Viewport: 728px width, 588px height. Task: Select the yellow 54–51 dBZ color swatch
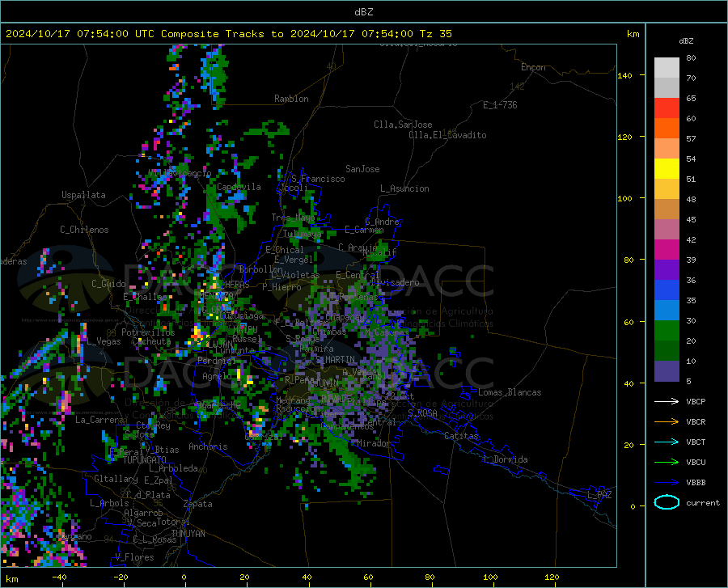[667, 169]
